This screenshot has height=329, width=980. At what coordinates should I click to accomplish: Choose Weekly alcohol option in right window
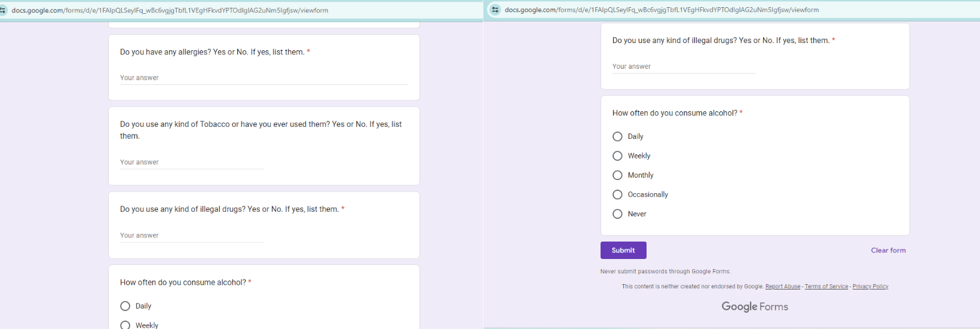coord(617,156)
